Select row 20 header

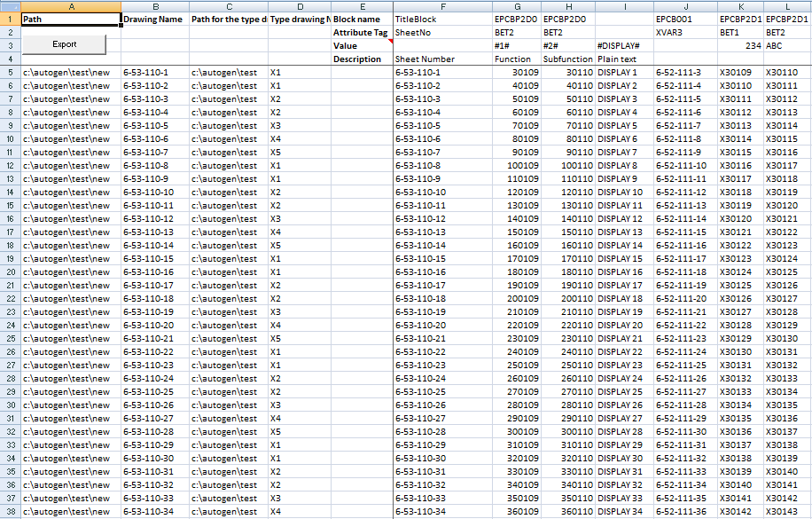click(x=11, y=272)
